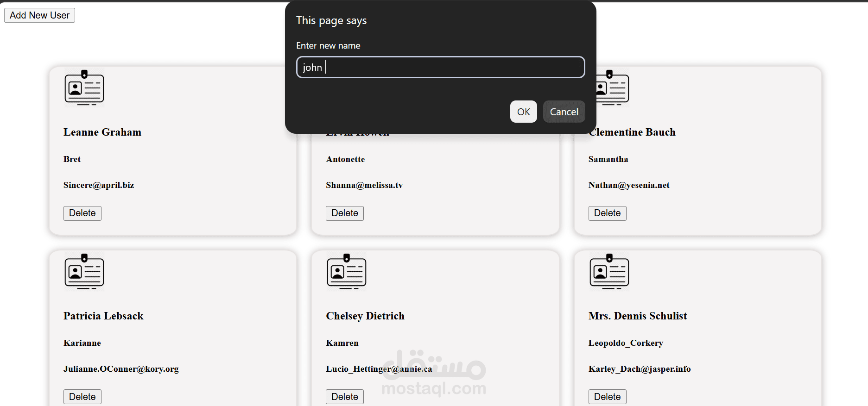The height and width of the screenshot is (406, 868).
Task: Delete the Leanne Graham user card
Action: point(82,213)
